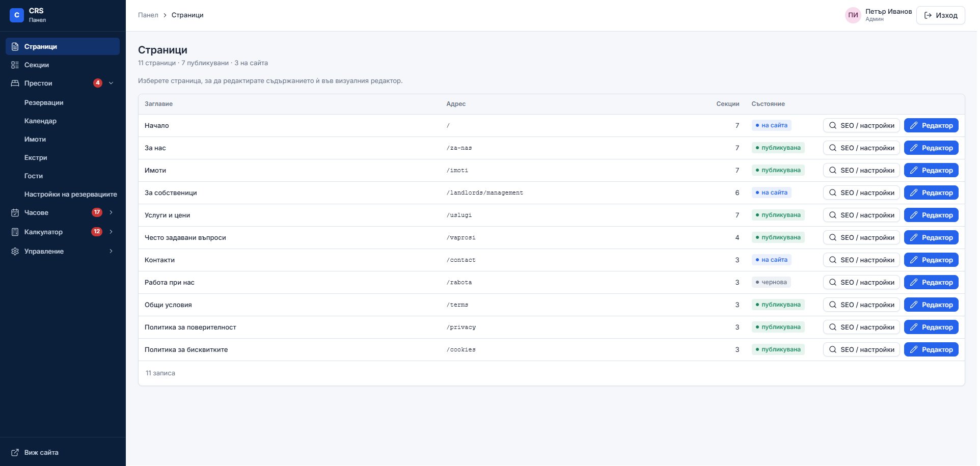Click the Часове calendar icon
The height and width of the screenshot is (466, 980).
click(15, 213)
